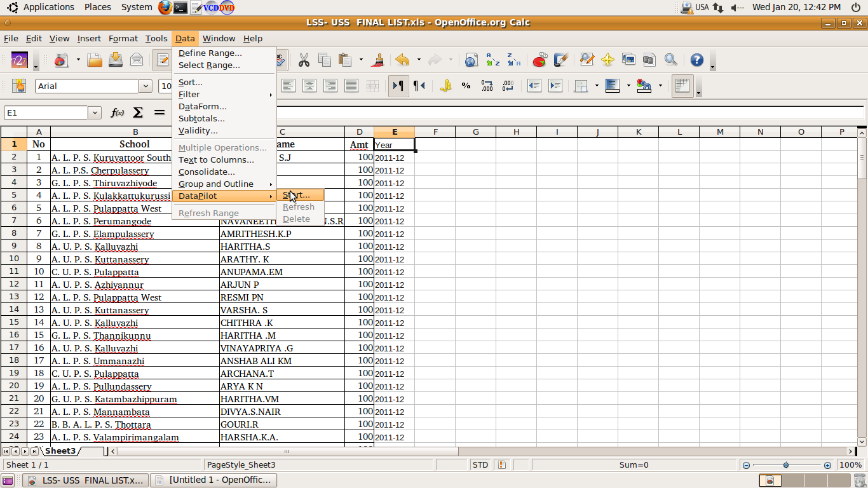The height and width of the screenshot is (488, 868).
Task: Open the Tools menu
Action: [x=156, y=38]
